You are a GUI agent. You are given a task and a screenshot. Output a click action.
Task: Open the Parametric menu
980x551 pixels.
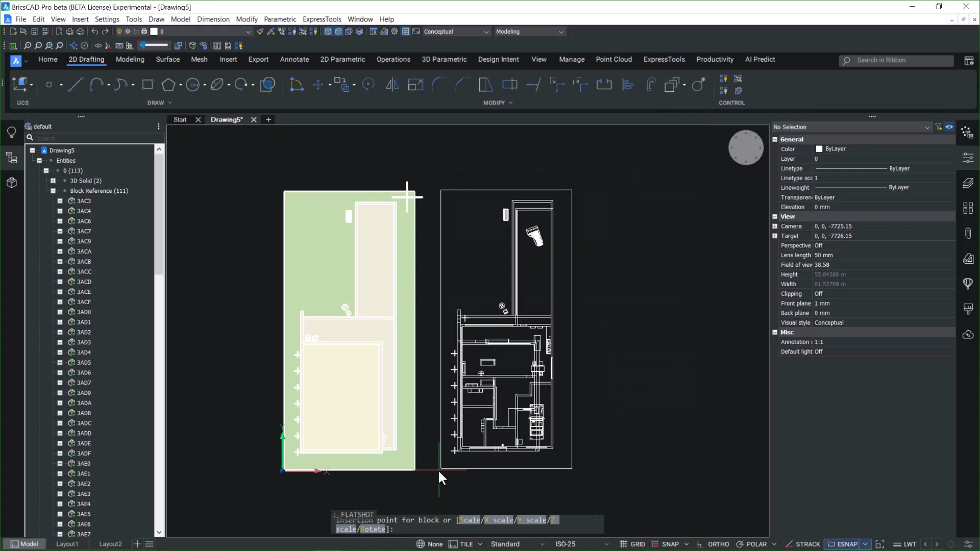280,19
